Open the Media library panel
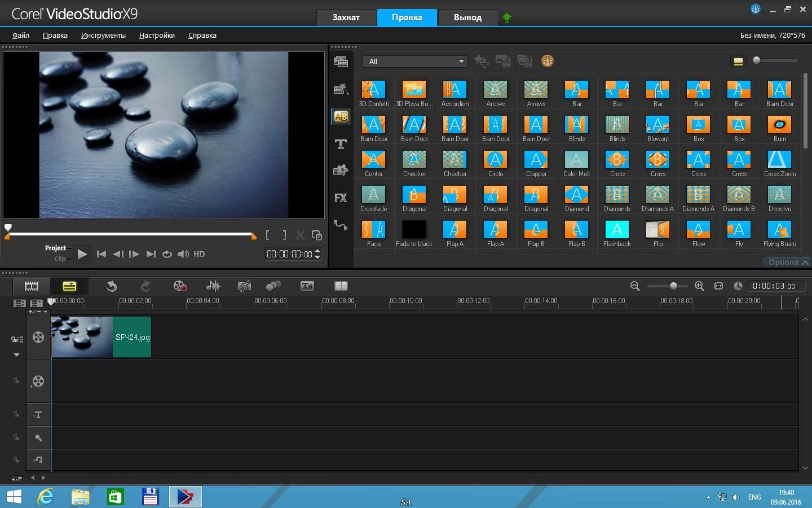 click(341, 62)
